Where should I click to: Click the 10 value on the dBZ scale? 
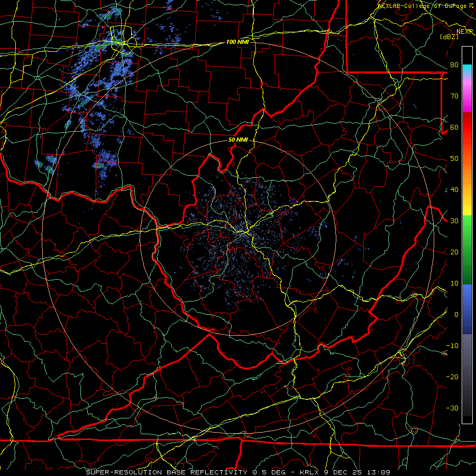point(454,283)
